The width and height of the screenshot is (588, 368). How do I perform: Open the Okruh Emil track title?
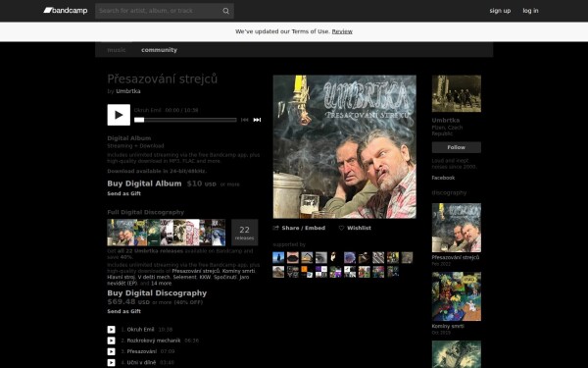140,330
